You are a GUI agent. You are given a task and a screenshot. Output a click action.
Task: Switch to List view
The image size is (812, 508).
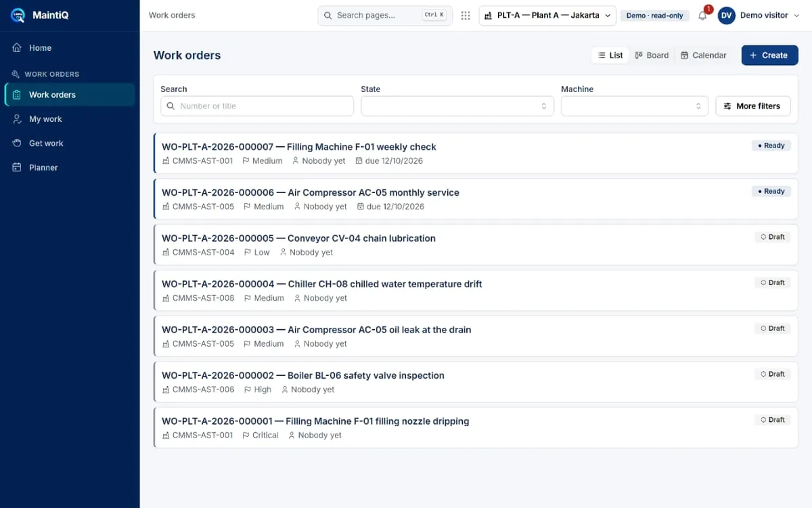610,56
